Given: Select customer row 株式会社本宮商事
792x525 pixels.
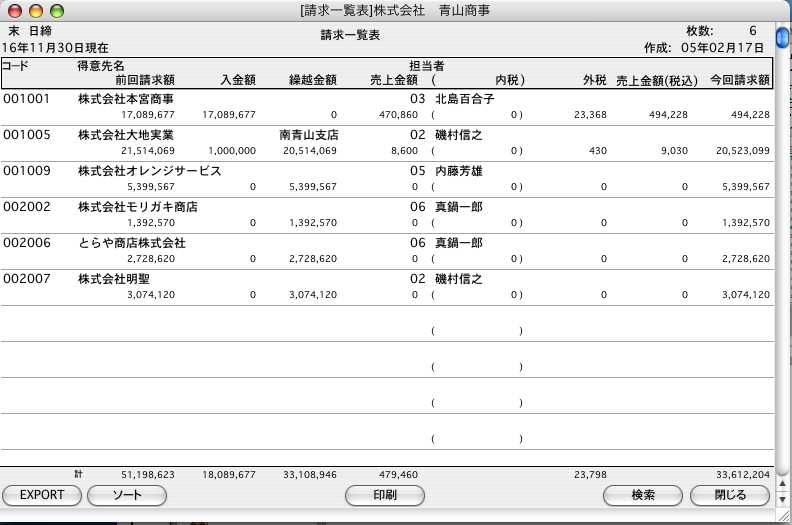Looking at the screenshot, I should tap(126, 100).
